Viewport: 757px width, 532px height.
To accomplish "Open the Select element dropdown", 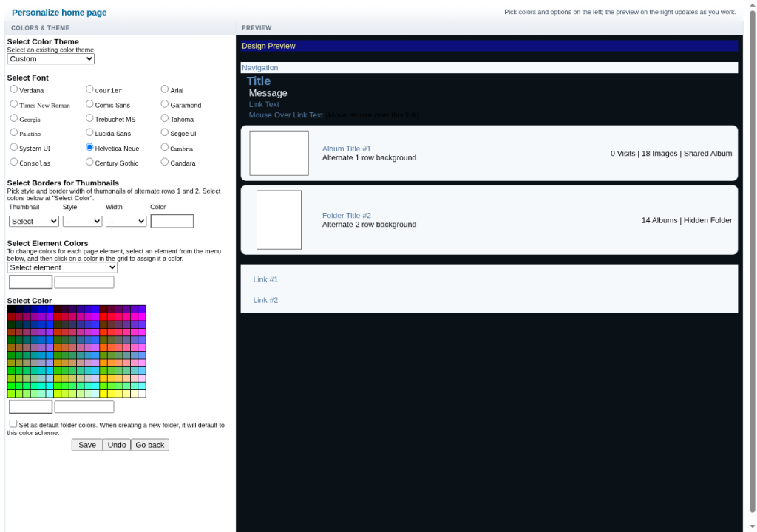I will point(62,267).
